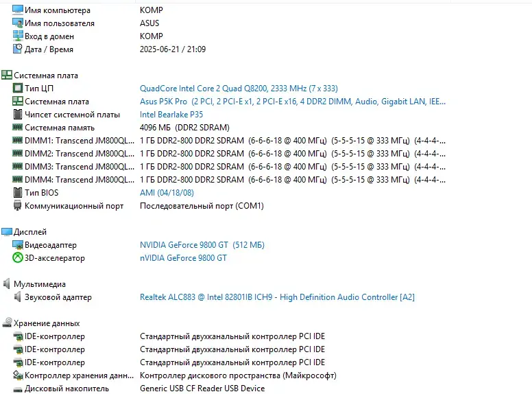The image size is (532, 394).
Task: Select the Коммуникационный порт row label
Action: pos(74,205)
